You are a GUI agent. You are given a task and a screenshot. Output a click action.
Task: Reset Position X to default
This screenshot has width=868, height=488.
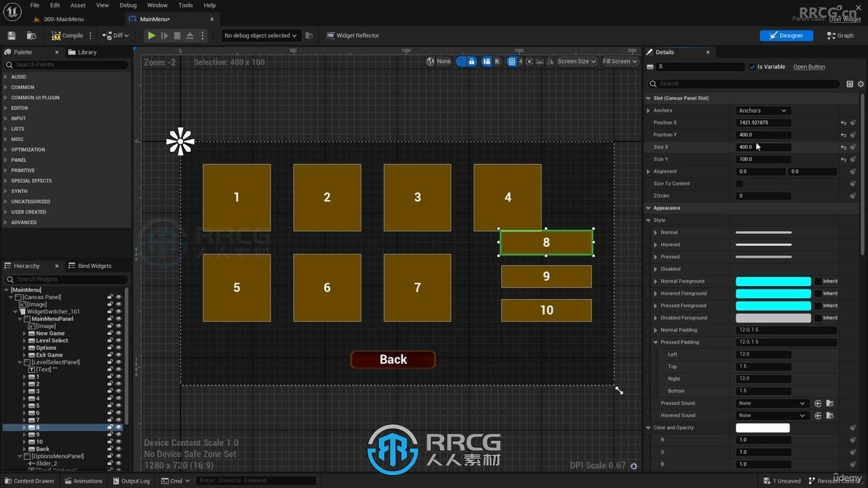click(x=844, y=123)
